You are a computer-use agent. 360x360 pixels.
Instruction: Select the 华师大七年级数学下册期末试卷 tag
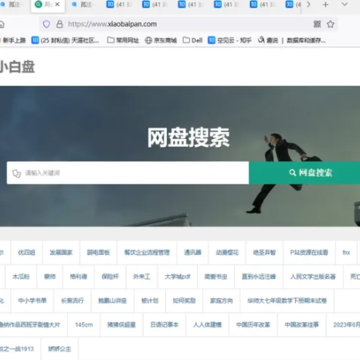pos(287,301)
